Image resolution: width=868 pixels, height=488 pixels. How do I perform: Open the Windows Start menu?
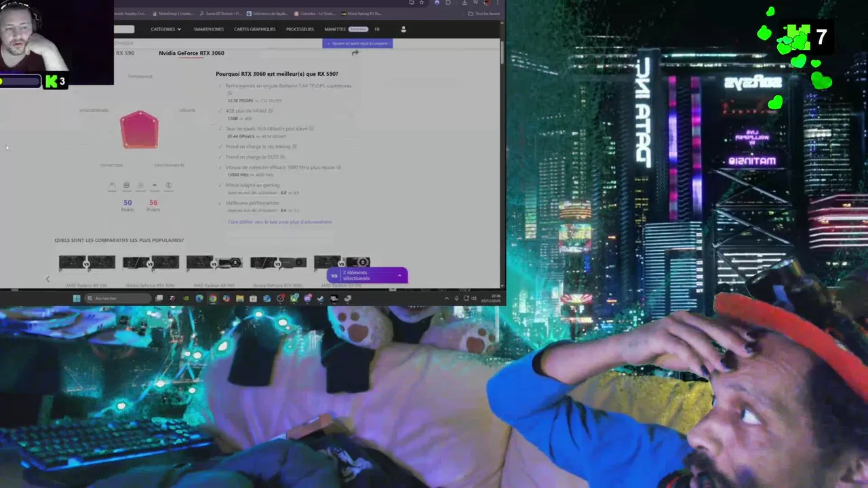(x=77, y=298)
